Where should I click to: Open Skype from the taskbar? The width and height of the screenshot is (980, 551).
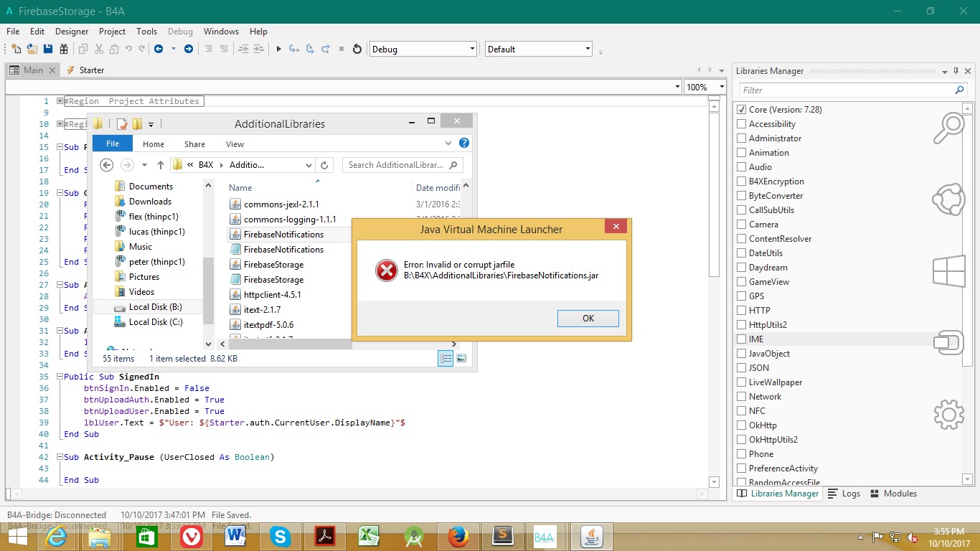281,536
